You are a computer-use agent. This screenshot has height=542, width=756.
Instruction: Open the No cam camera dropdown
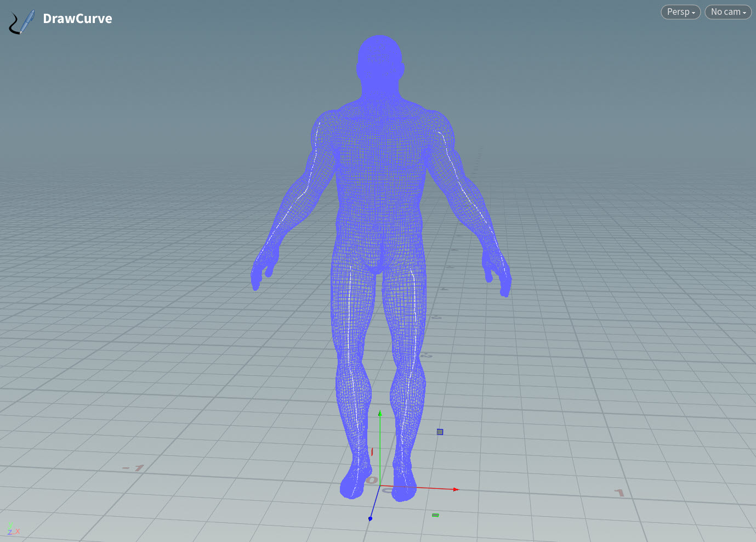tap(728, 12)
